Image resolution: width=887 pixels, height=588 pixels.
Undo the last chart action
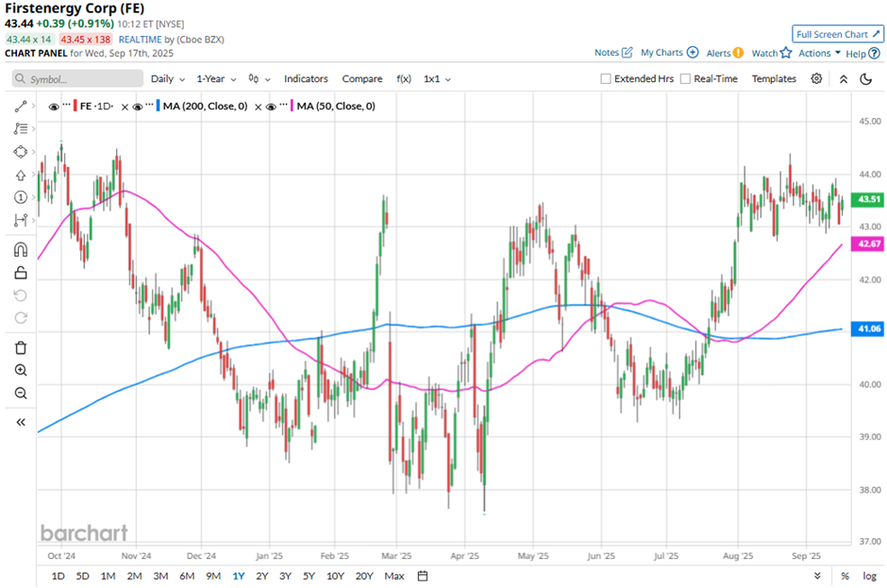tap(21, 295)
